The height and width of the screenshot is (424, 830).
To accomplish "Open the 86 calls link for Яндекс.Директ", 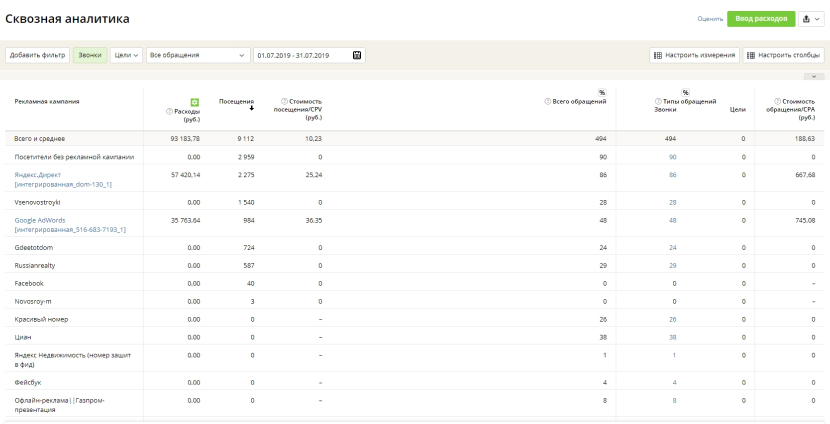I will coord(672,175).
